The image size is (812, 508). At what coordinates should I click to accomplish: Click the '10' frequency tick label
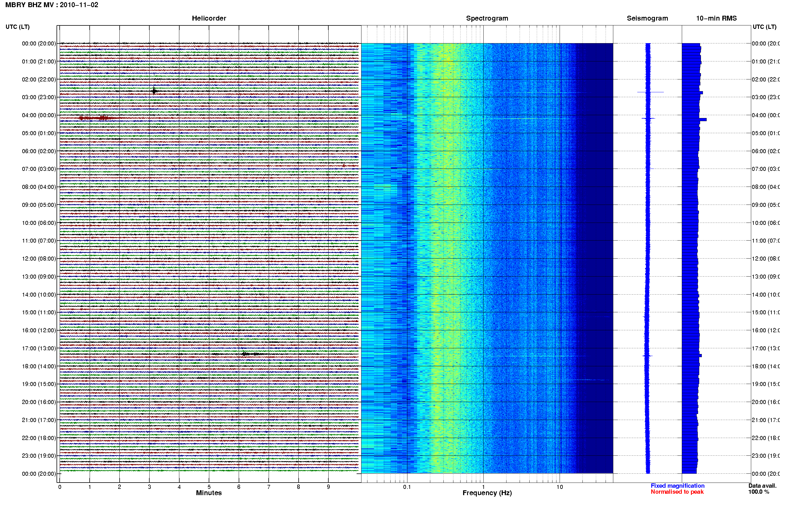coord(560,487)
